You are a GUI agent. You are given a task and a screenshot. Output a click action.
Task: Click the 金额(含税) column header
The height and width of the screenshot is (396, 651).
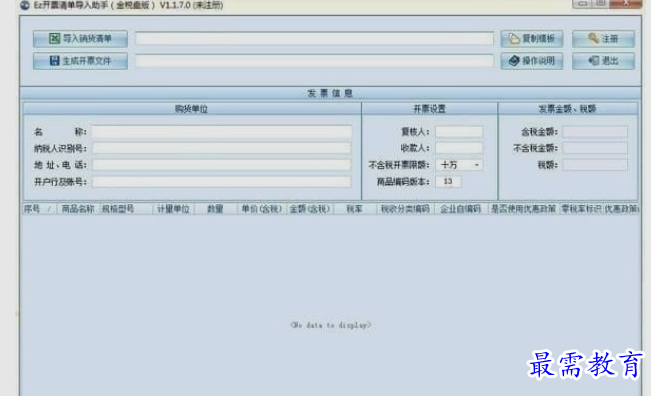(x=310, y=209)
